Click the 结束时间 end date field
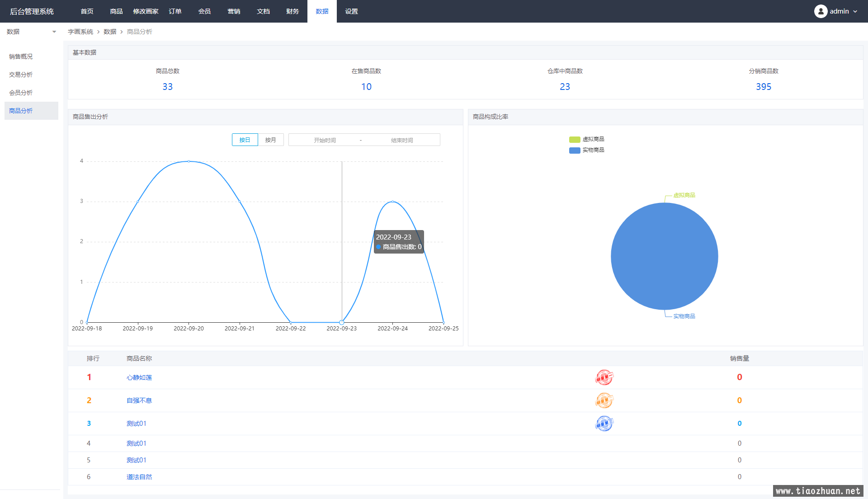Screen dimensions: 868x499 tap(402, 140)
